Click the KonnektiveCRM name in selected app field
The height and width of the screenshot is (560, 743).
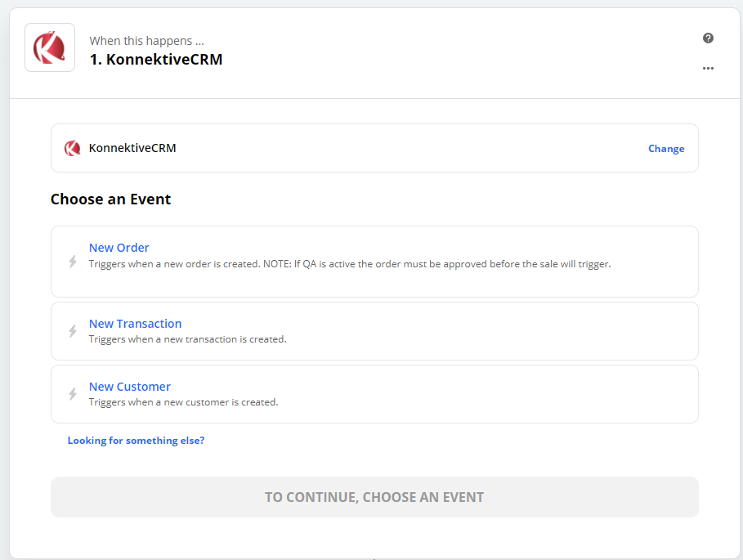click(x=132, y=149)
